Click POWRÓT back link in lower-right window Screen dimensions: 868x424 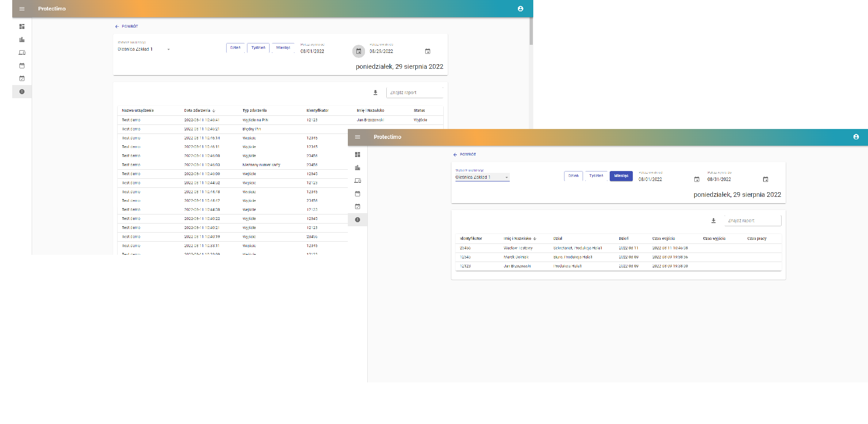tap(465, 154)
